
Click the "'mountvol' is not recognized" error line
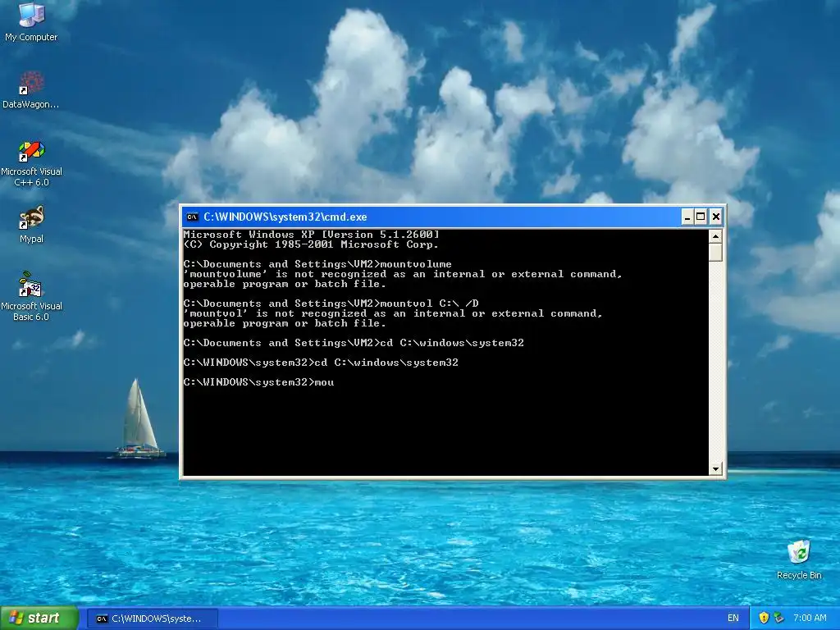point(393,313)
